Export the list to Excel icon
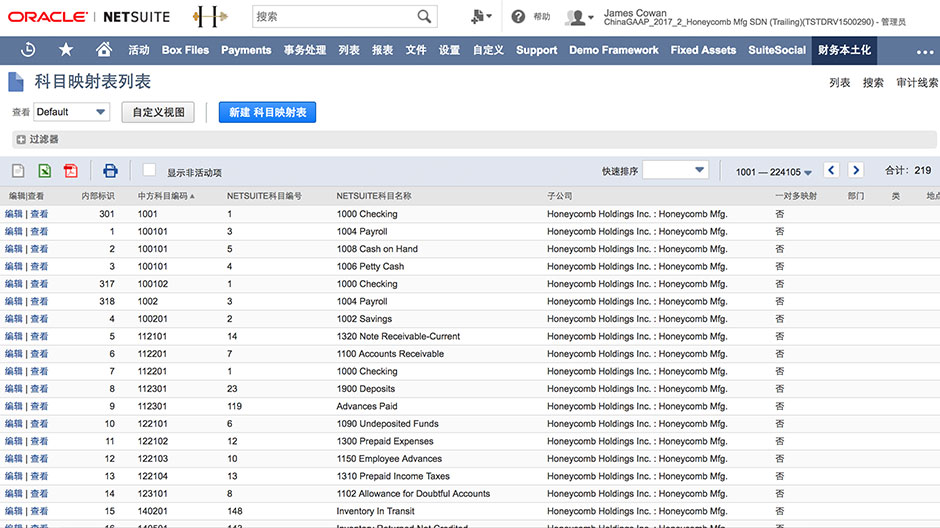 pyautogui.click(x=44, y=171)
